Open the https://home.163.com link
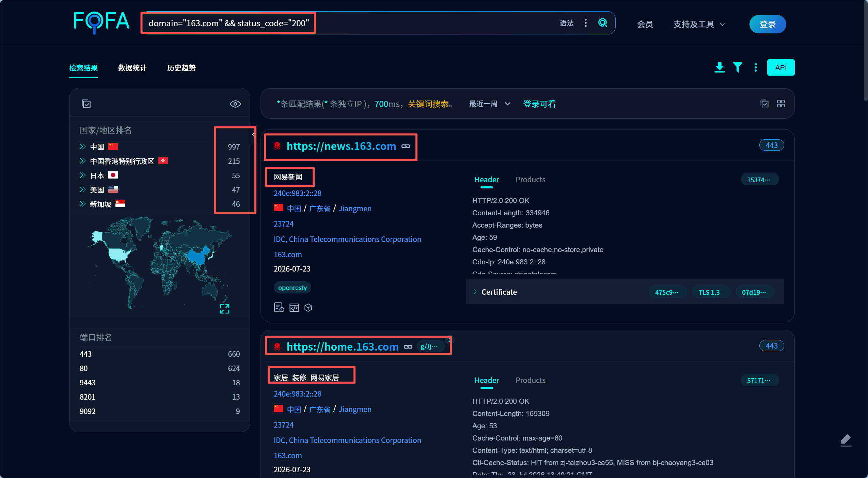This screenshot has height=478, width=868. coord(343,347)
